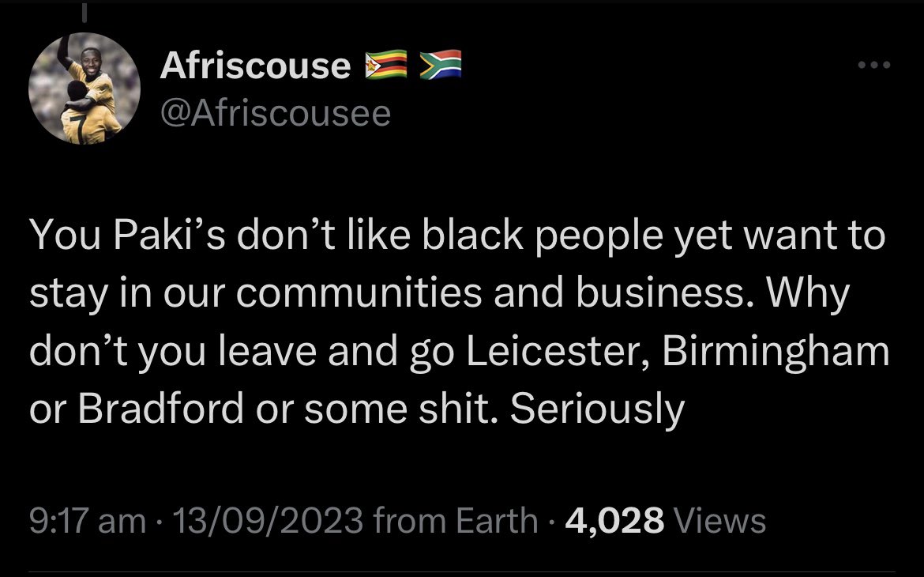
Task: Click the "from Earth" location label
Action: coord(454,521)
